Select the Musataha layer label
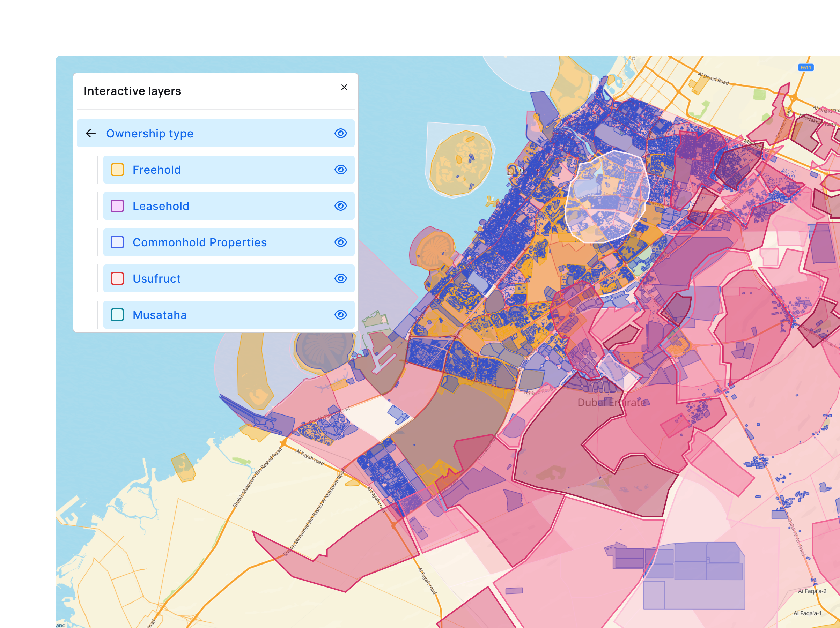840x628 pixels. (x=160, y=315)
